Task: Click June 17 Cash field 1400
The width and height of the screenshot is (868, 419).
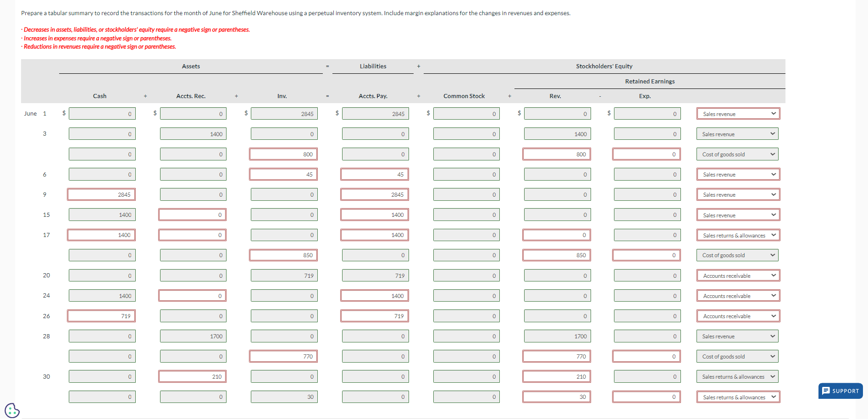Action: [101, 235]
